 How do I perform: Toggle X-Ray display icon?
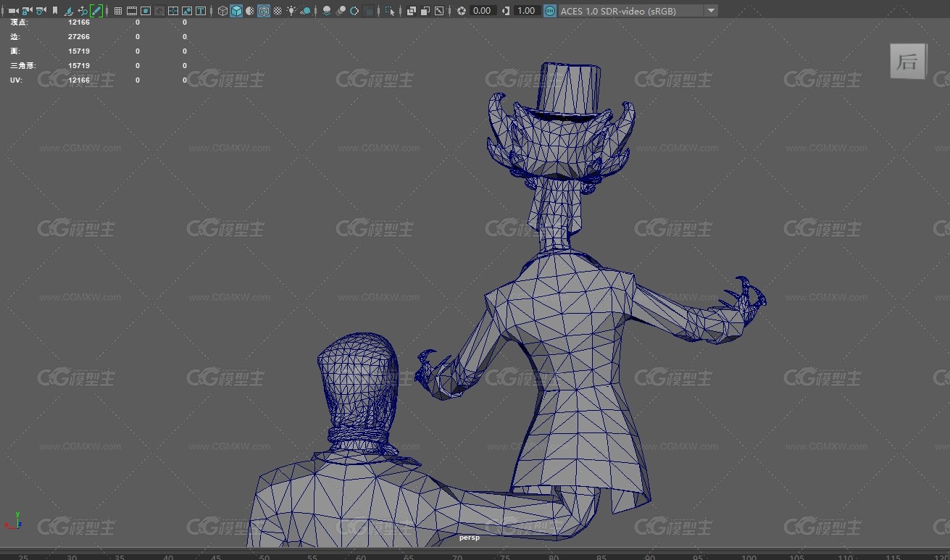click(412, 11)
